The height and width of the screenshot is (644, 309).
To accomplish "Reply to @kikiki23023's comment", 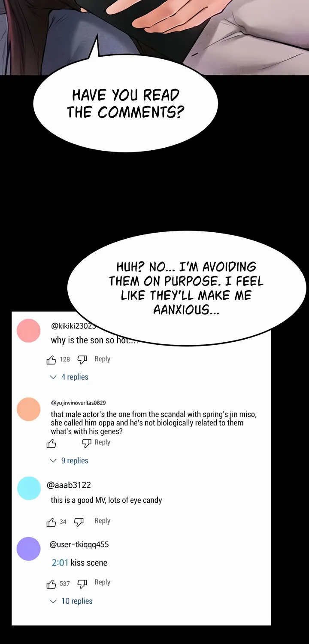I will click(x=102, y=359).
